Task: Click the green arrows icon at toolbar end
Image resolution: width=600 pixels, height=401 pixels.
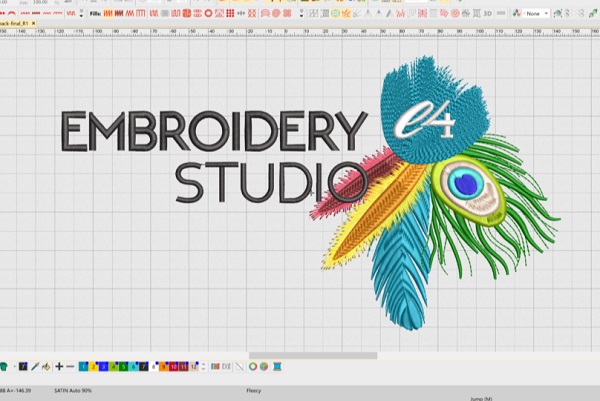Action: 593,14
